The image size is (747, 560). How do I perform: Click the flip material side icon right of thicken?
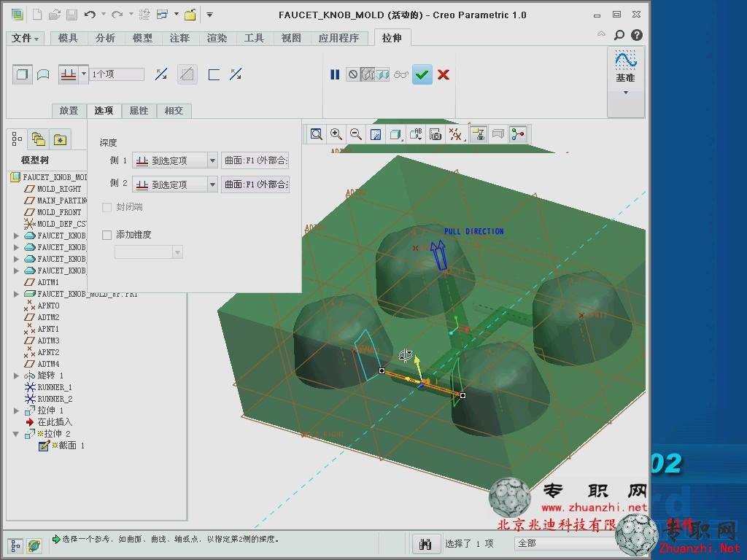[x=236, y=74]
